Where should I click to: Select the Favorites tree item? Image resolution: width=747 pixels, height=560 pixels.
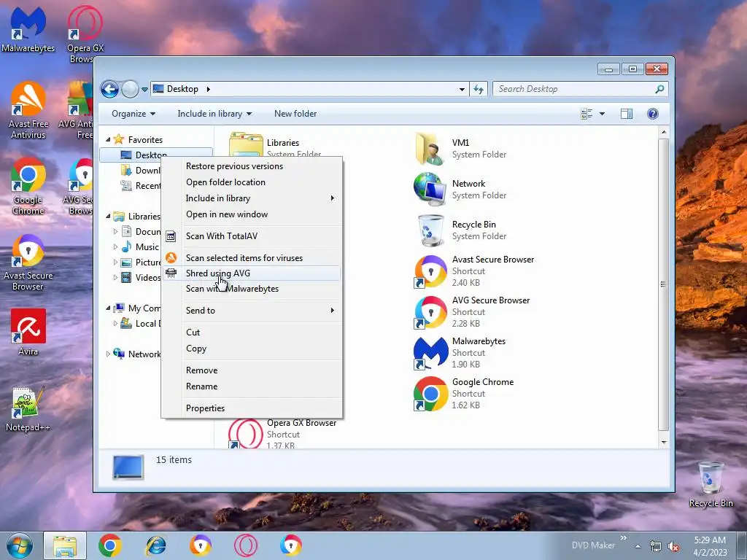click(x=145, y=140)
